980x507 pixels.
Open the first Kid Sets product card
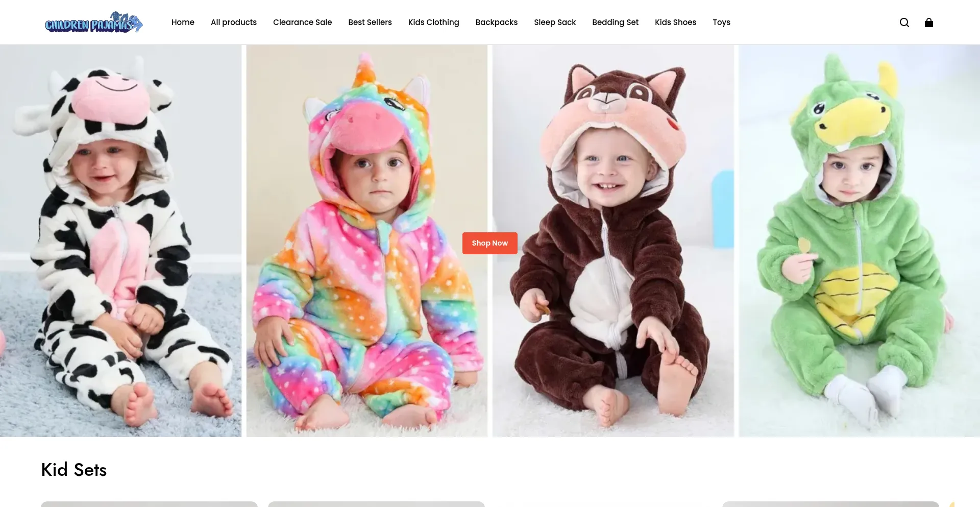tap(149, 504)
